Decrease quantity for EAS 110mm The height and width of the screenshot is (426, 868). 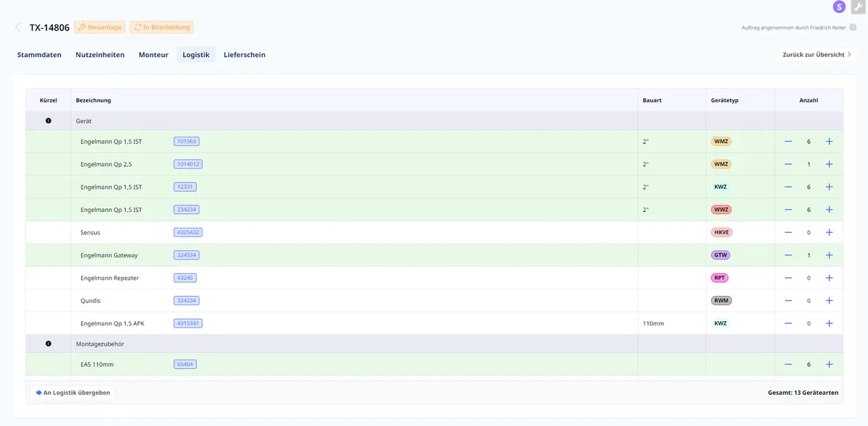point(788,365)
